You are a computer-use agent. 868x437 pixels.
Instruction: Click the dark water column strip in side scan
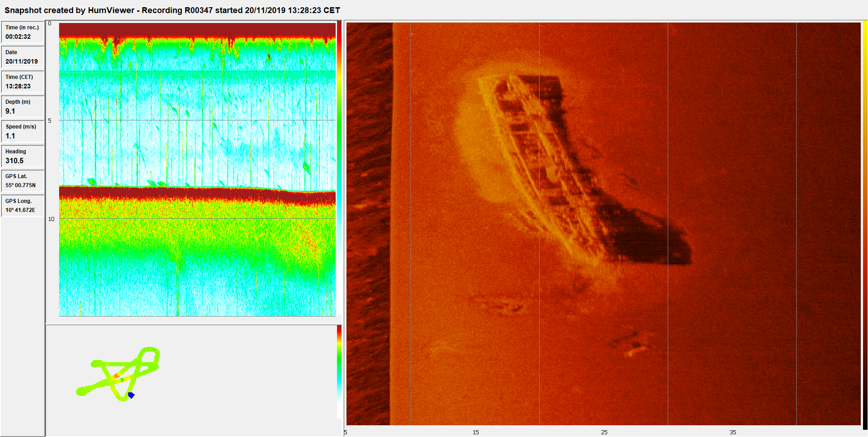[x=368, y=225]
